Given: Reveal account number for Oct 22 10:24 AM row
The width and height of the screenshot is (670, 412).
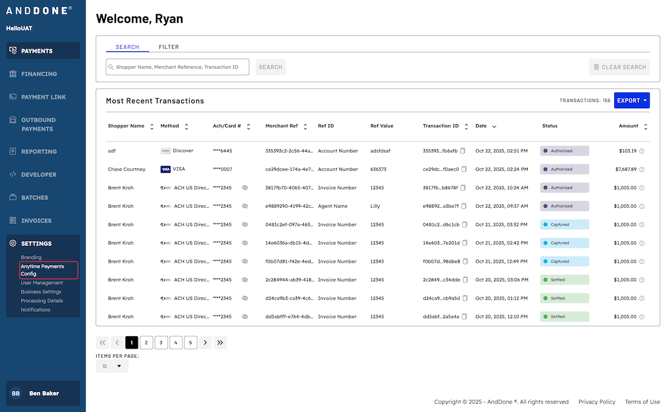Looking at the screenshot, I should [x=245, y=188].
